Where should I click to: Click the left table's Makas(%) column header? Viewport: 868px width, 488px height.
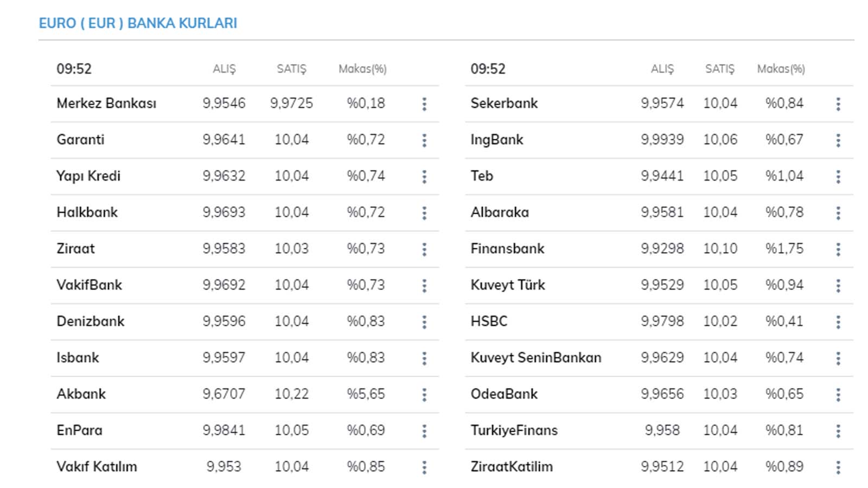362,69
